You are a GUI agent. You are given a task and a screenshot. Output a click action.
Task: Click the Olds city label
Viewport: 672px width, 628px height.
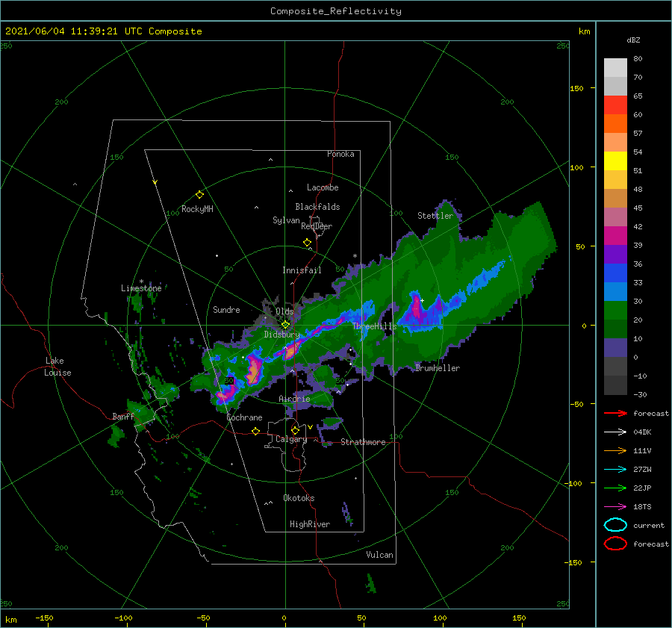pos(284,311)
